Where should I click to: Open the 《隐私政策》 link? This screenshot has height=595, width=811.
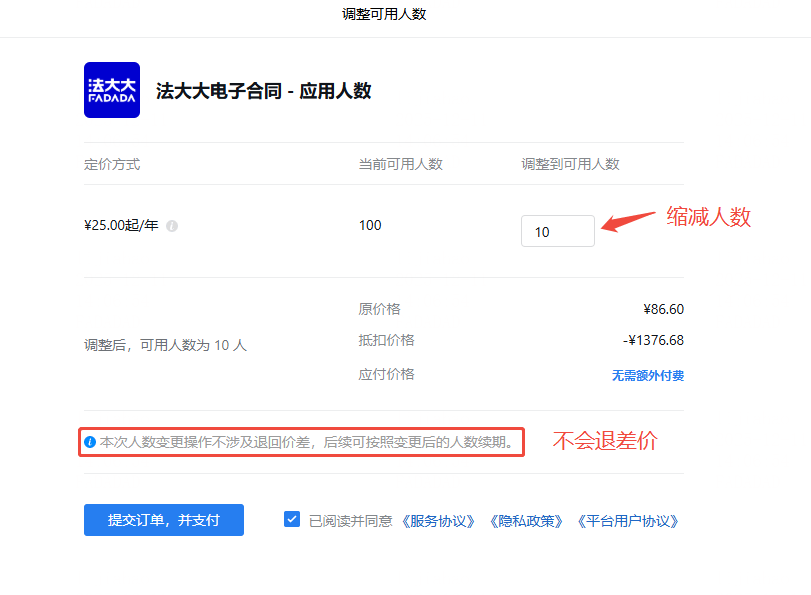525,521
